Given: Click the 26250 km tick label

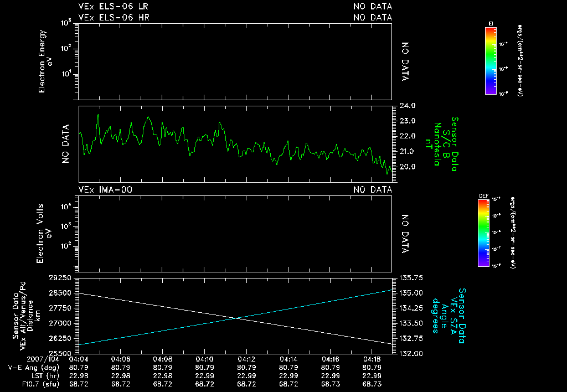Looking at the screenshot, I should click(60, 338).
